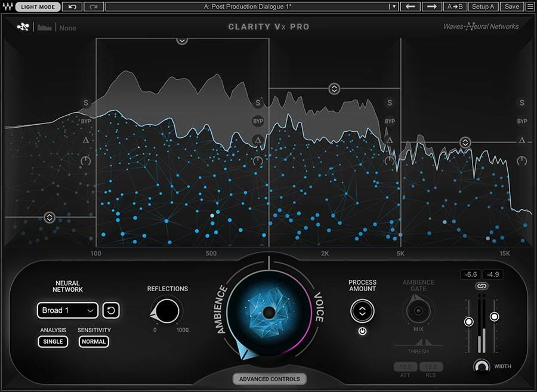The image size is (537, 392).
Task: Open the Setup A menu
Action: (483, 7)
